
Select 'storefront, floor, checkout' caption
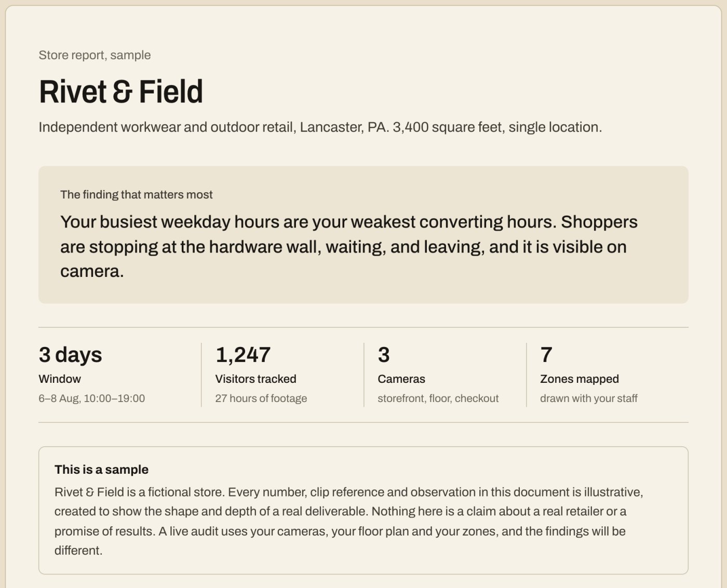point(438,398)
